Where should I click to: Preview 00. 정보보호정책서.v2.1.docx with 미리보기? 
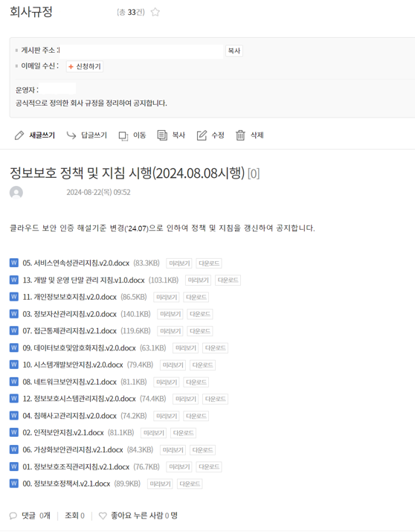[x=160, y=484]
